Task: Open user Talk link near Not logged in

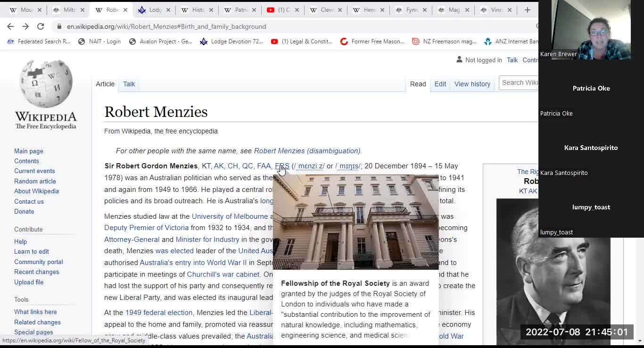Action: point(512,60)
